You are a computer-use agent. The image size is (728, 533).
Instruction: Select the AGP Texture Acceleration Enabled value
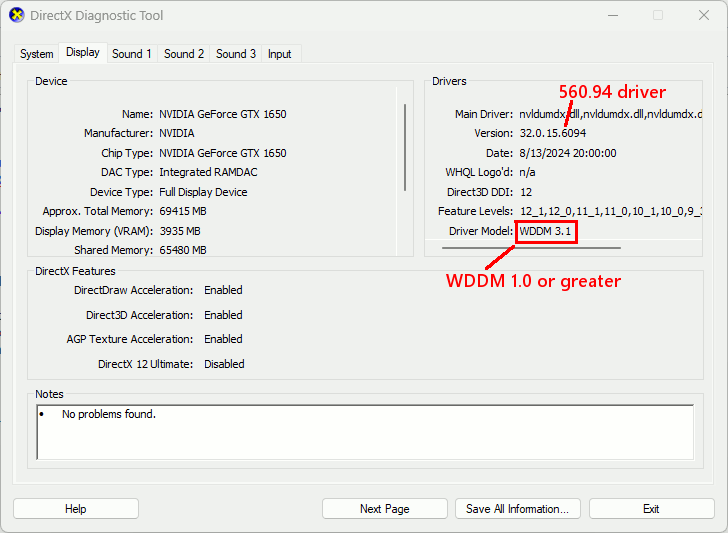[x=223, y=339]
